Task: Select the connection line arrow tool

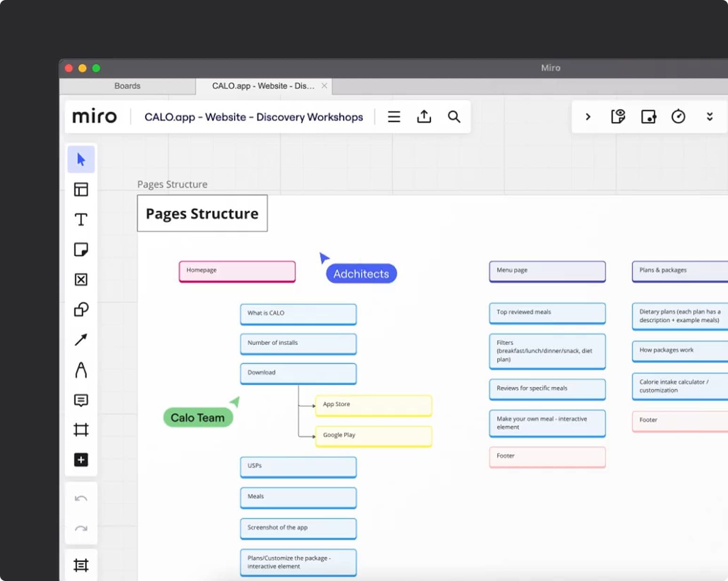Action: (x=81, y=339)
